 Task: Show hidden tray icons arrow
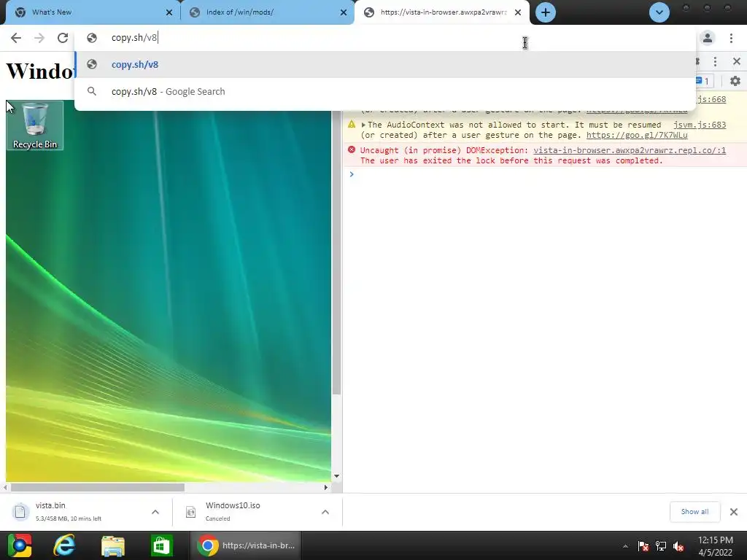pyautogui.click(x=625, y=546)
